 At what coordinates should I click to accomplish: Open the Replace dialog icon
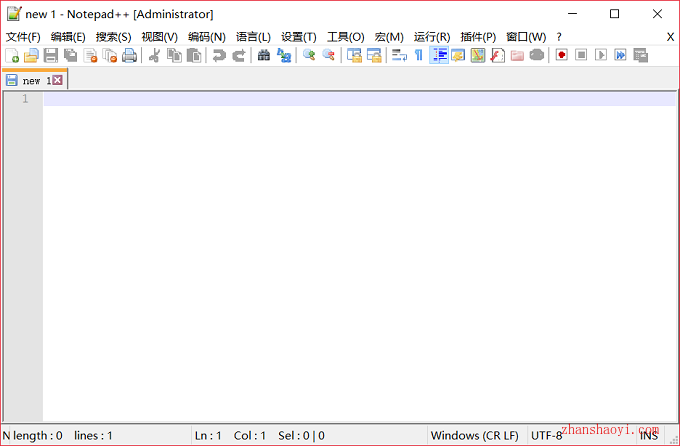coord(284,56)
